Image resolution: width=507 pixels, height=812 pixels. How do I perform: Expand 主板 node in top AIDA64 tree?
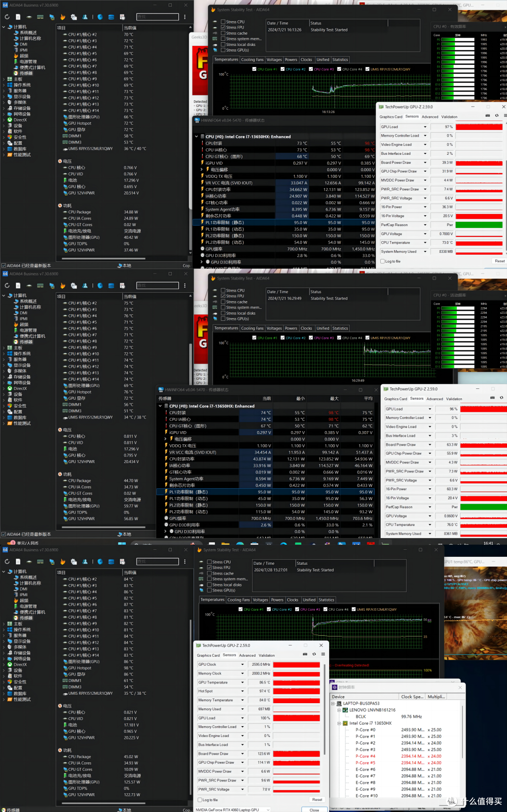point(4,79)
